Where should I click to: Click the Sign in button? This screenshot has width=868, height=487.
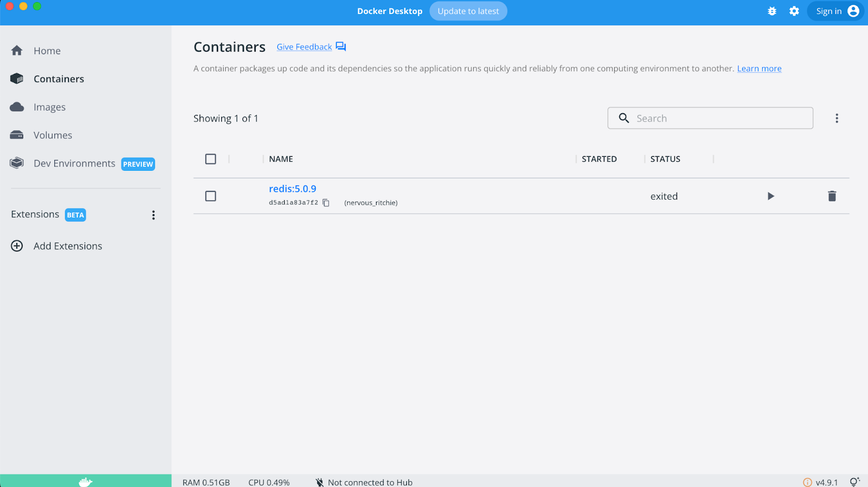coord(835,11)
